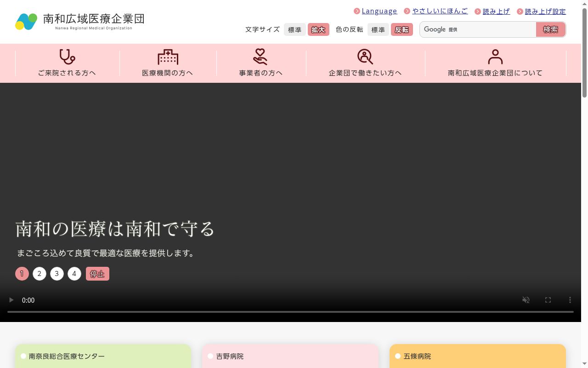This screenshot has width=588, height=368.
Task: Click the person search icon for 企業団で働きたい方へ
Action: pyautogui.click(x=365, y=57)
